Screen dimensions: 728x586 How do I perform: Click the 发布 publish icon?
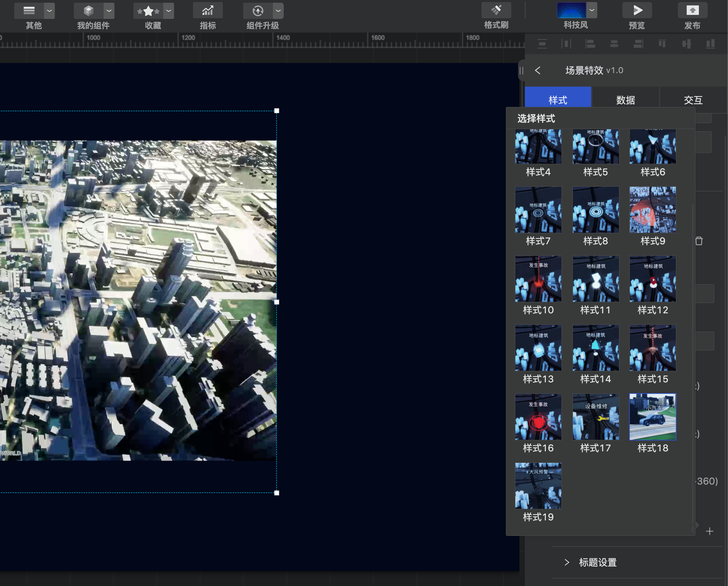coord(692,10)
